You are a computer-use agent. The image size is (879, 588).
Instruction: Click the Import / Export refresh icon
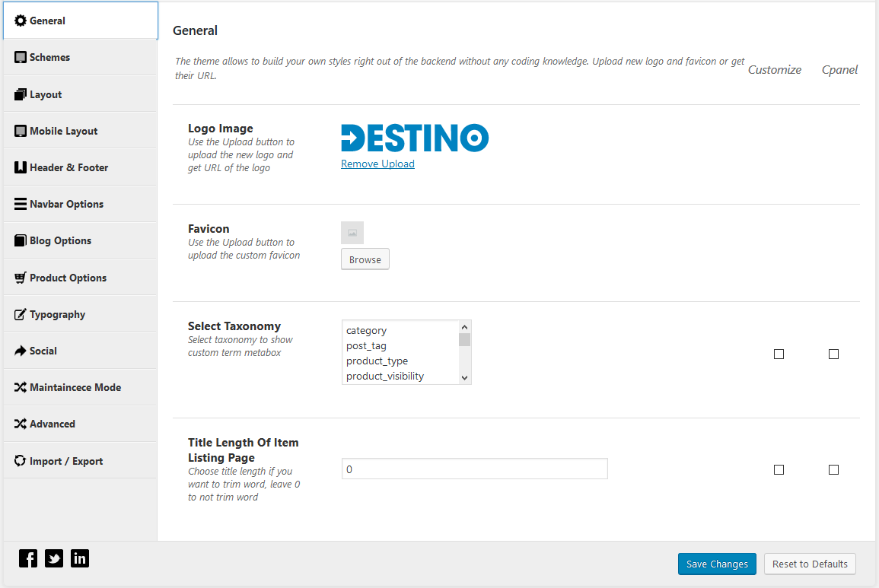[x=21, y=461]
